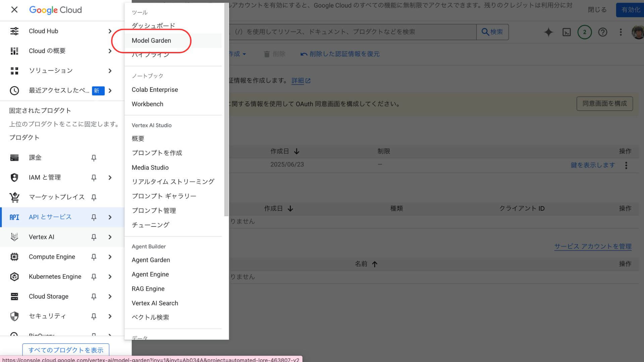The height and width of the screenshot is (362, 644).
Task: Click 同意画面を構成 button
Action: click(604, 104)
